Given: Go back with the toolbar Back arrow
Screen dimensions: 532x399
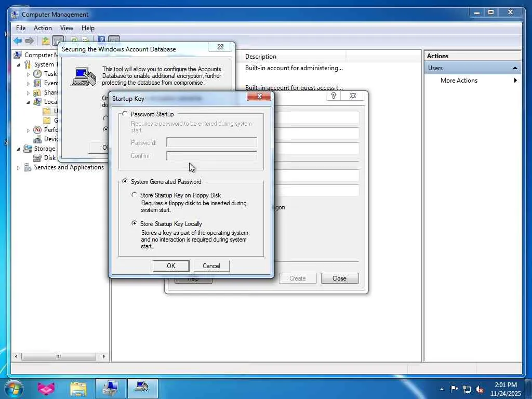Looking at the screenshot, I should [18, 41].
